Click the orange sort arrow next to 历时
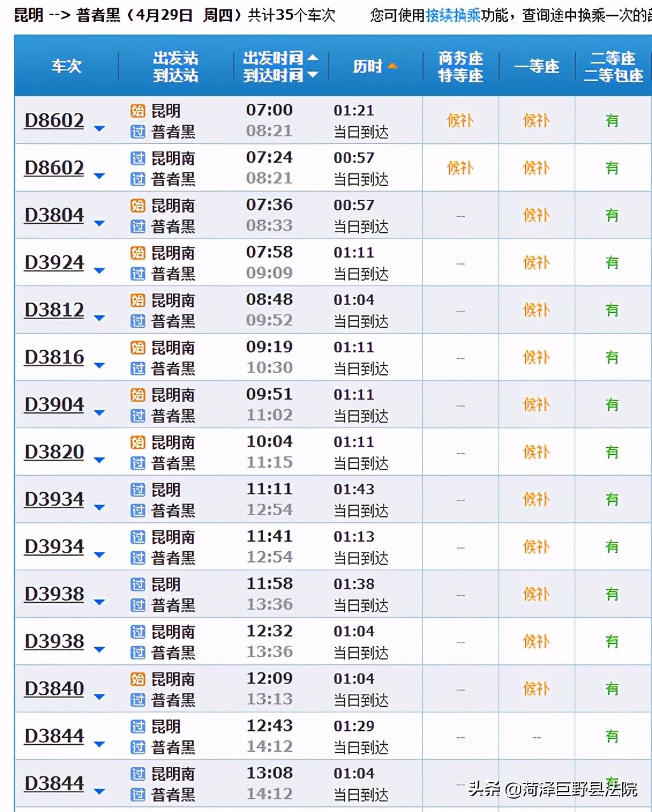 [392, 66]
